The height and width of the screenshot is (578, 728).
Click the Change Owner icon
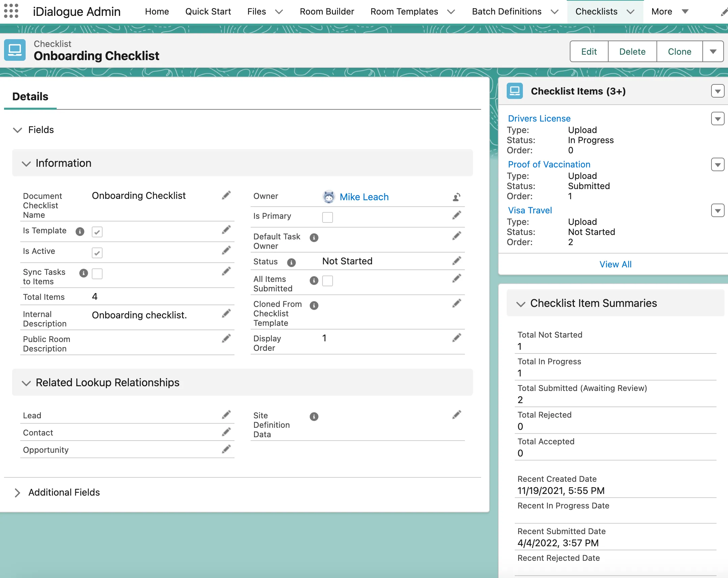(456, 197)
